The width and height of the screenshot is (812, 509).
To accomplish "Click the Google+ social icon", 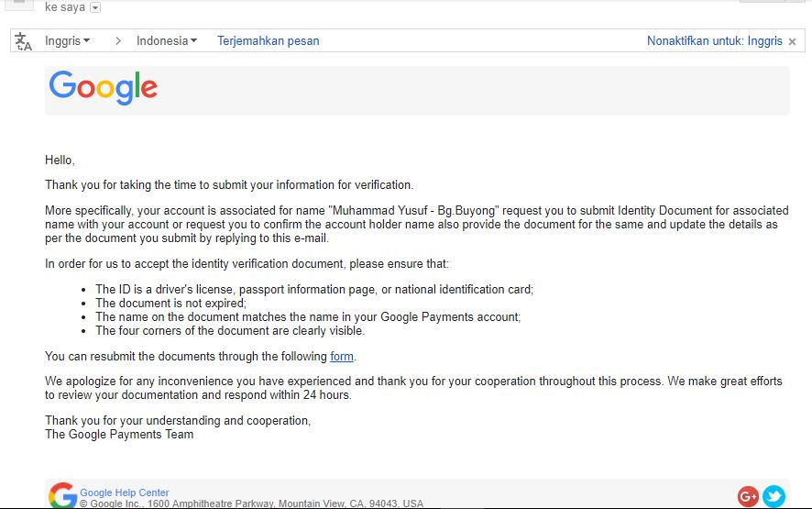I will [748, 496].
